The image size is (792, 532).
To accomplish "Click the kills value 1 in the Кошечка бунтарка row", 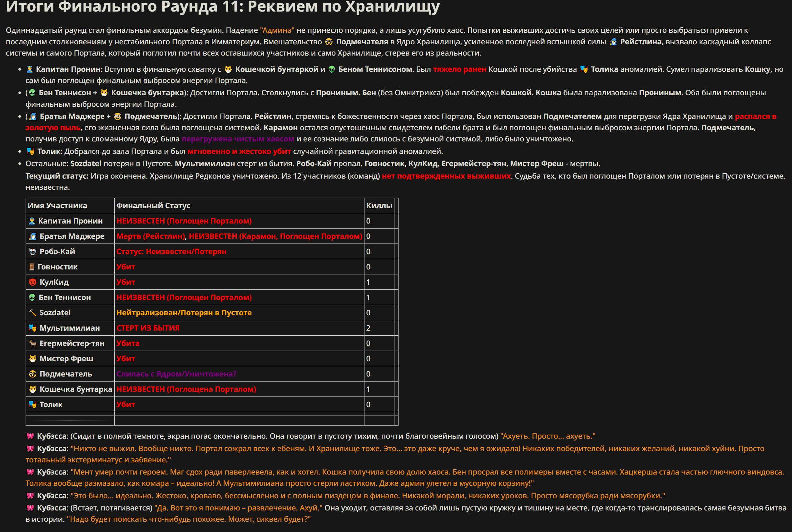I will point(368,389).
